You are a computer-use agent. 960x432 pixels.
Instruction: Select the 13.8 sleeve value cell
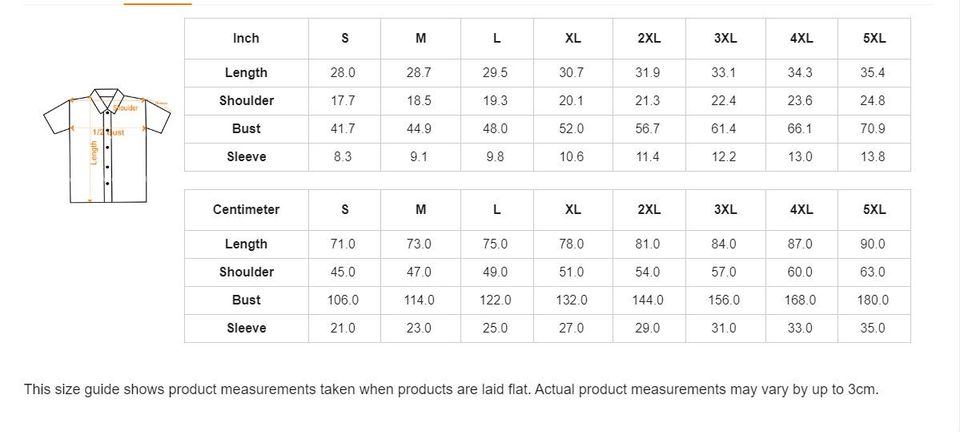click(x=873, y=157)
